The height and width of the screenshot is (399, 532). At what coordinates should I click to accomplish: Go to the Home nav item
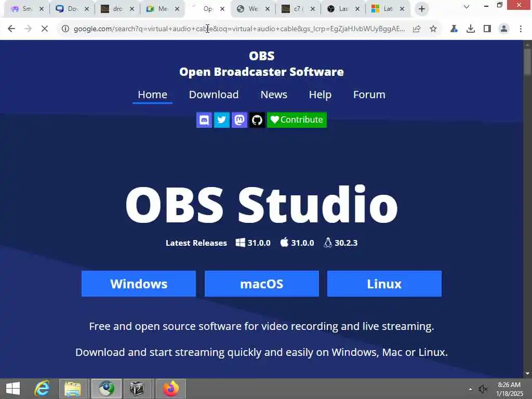(x=152, y=95)
